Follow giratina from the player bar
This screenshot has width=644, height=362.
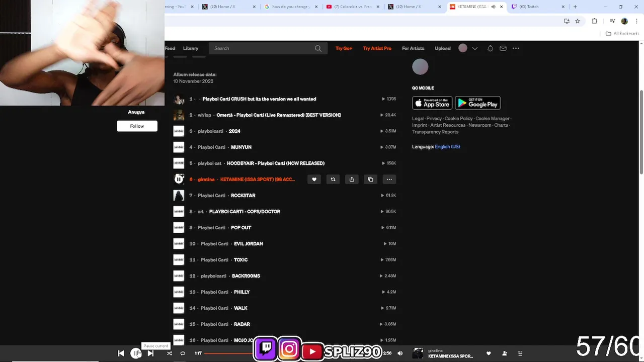505,353
